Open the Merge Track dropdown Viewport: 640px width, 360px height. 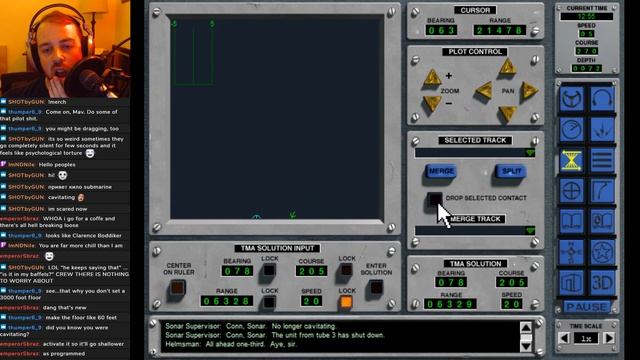tap(475, 231)
